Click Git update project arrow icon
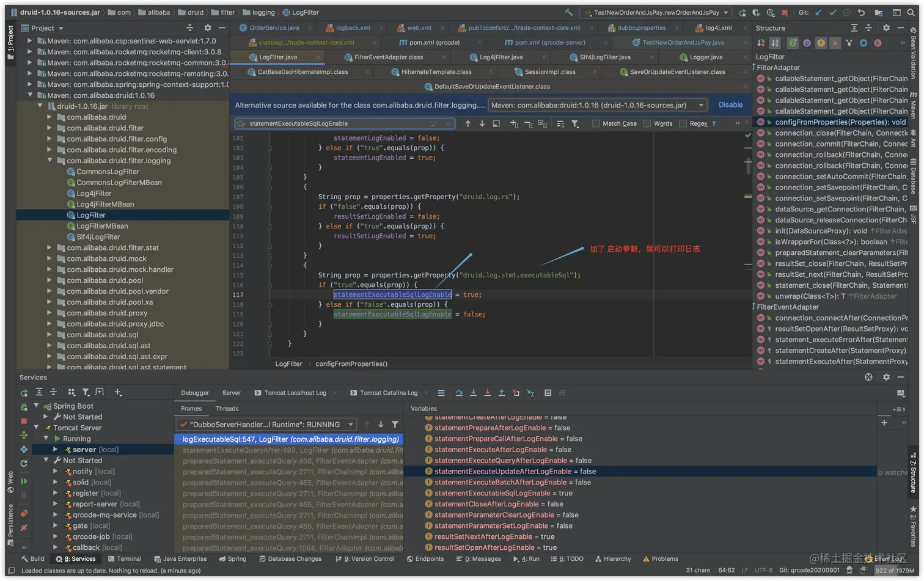Screen dimensions: 924x581 coord(818,12)
